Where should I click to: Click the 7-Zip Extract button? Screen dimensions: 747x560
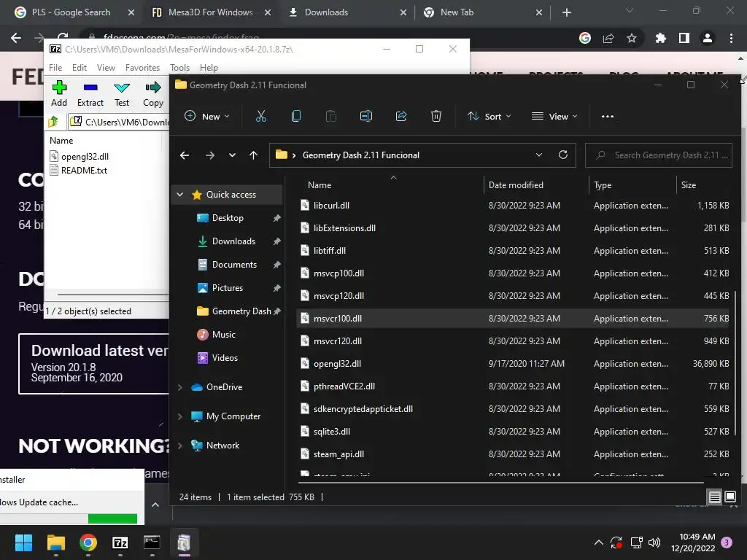click(90, 94)
